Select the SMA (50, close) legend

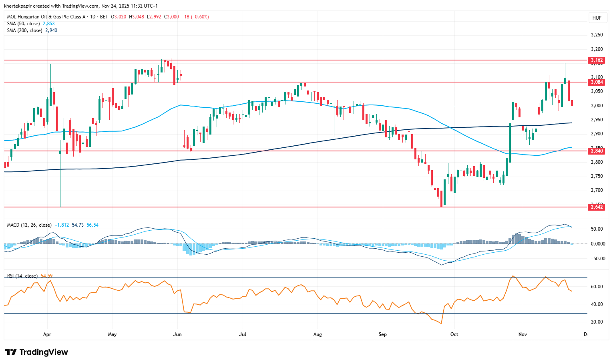23,24
